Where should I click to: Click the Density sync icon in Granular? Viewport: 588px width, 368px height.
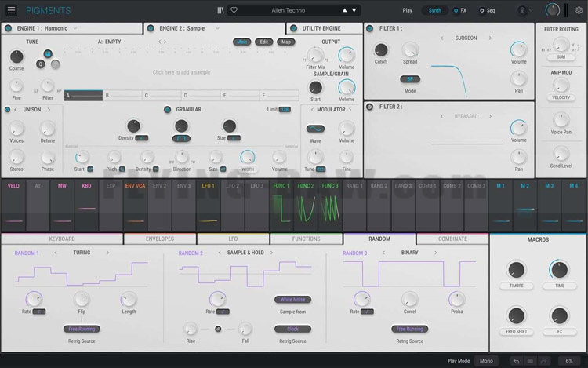click(x=142, y=138)
